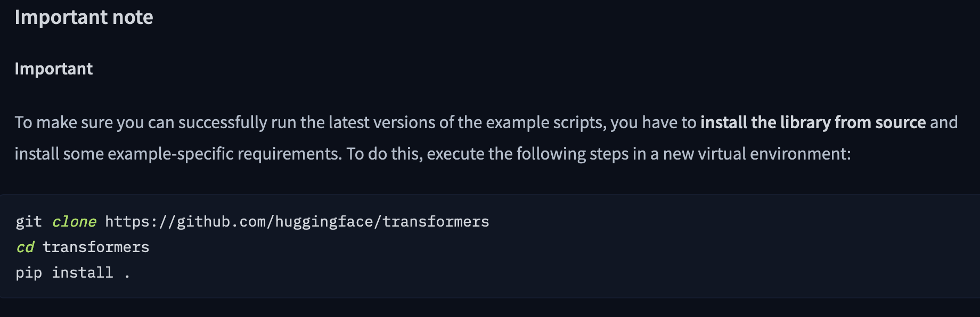Image resolution: width=980 pixels, height=317 pixels.
Task: Click the trailing dot after "pip install"
Action: coord(127,273)
